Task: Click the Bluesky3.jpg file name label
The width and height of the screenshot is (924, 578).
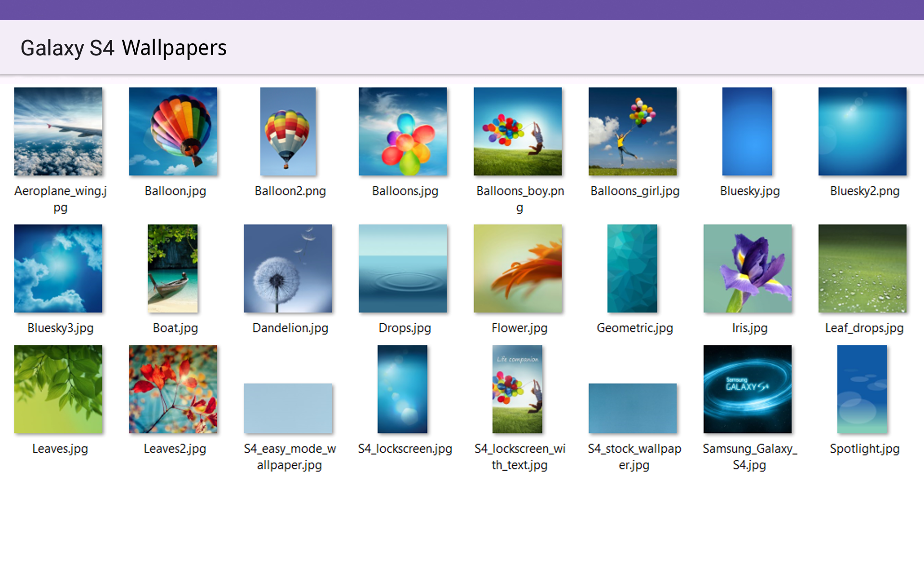Action: point(60,328)
